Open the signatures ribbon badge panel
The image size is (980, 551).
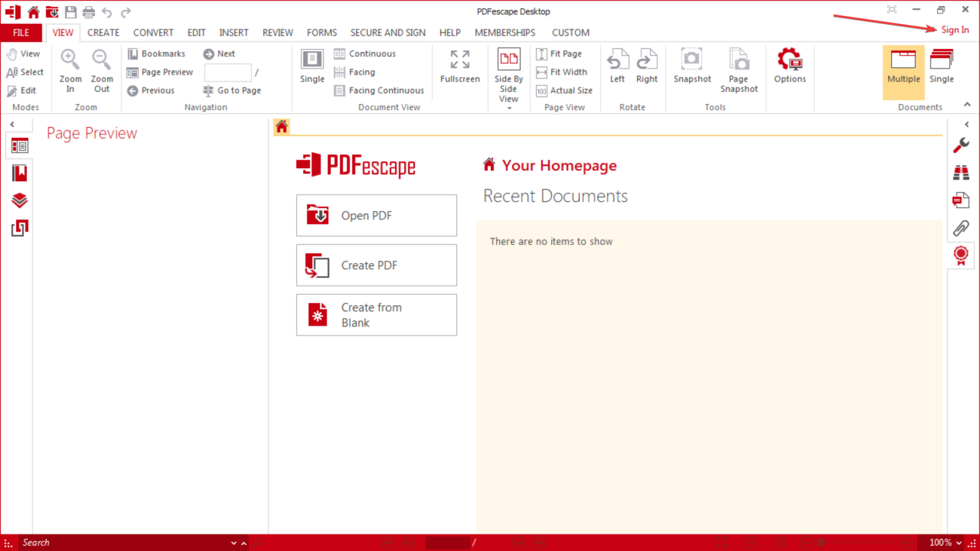[961, 255]
